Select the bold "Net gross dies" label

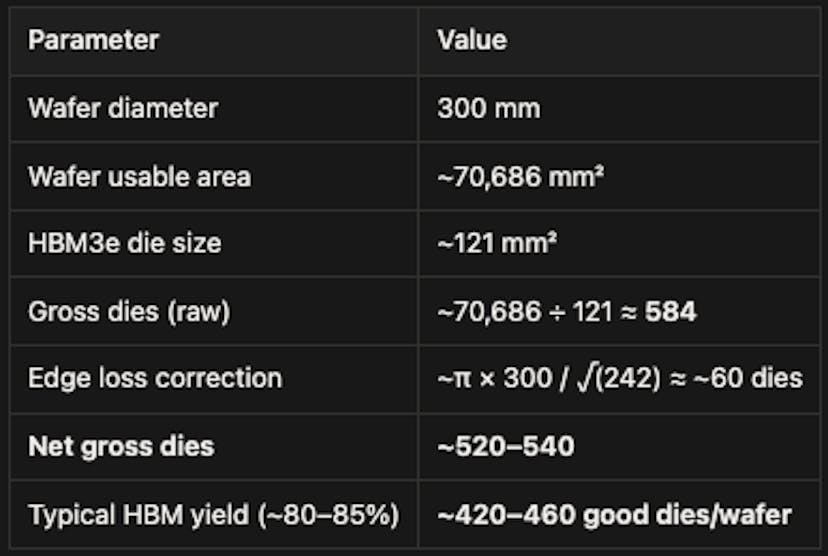(121, 446)
